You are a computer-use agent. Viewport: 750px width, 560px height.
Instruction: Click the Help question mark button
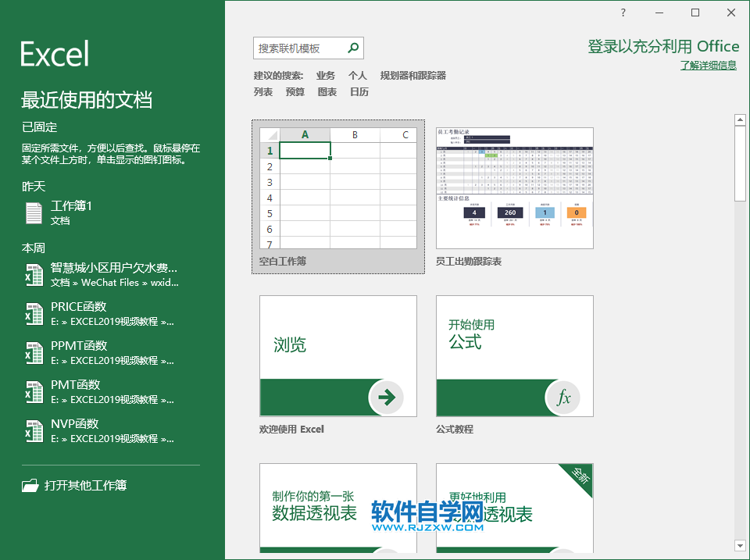(x=623, y=13)
